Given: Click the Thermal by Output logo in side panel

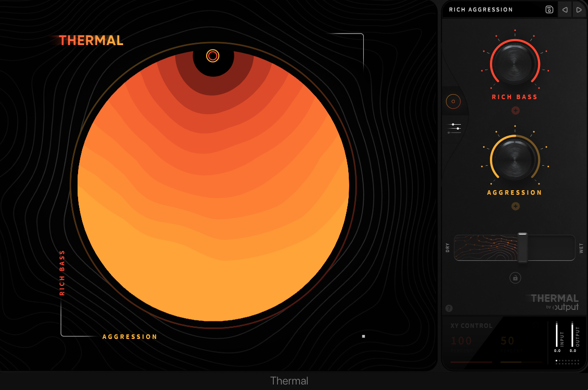Looking at the screenshot, I should [554, 302].
